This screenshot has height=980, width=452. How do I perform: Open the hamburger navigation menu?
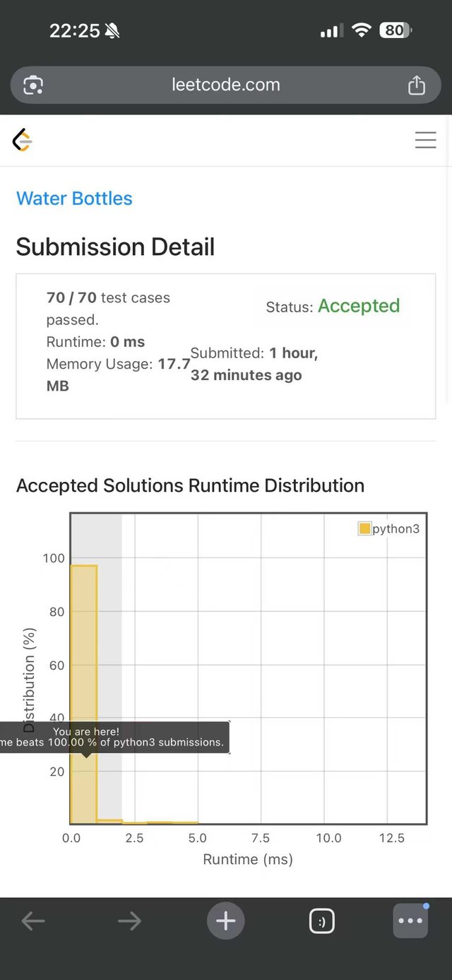(425, 141)
